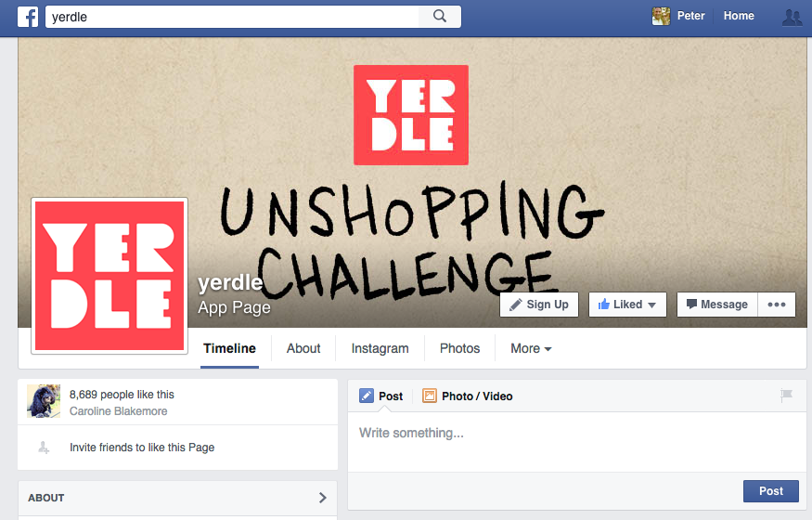Viewport: 812px width, 520px height.
Task: Click the Sign Up button
Action: (x=539, y=305)
